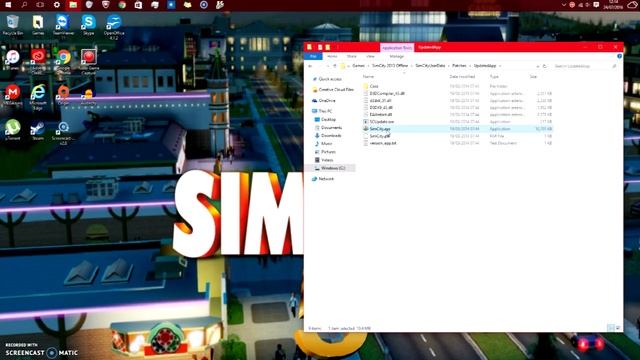Open the Share ribbon tab
The image size is (640, 360).
pos(351,56)
